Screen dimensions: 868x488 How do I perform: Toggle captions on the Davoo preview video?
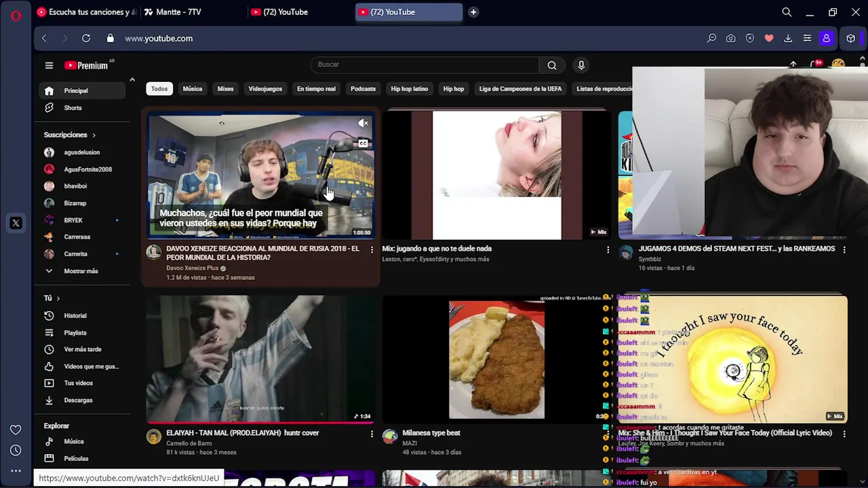click(363, 144)
